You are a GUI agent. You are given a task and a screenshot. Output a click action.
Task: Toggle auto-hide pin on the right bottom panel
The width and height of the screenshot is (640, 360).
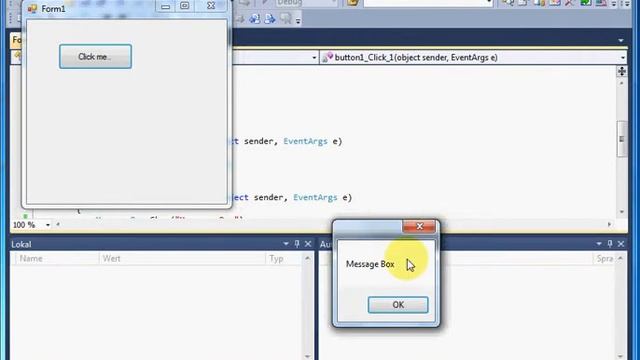pos(610,244)
